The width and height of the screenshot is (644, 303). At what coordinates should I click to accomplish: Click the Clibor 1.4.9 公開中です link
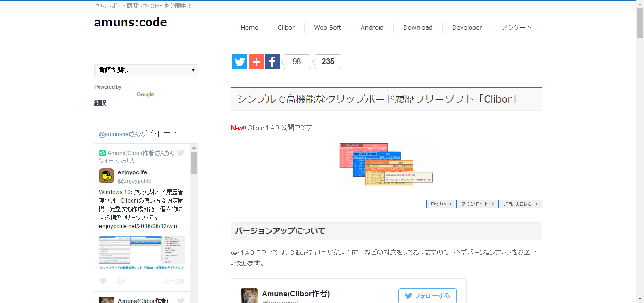click(x=280, y=128)
